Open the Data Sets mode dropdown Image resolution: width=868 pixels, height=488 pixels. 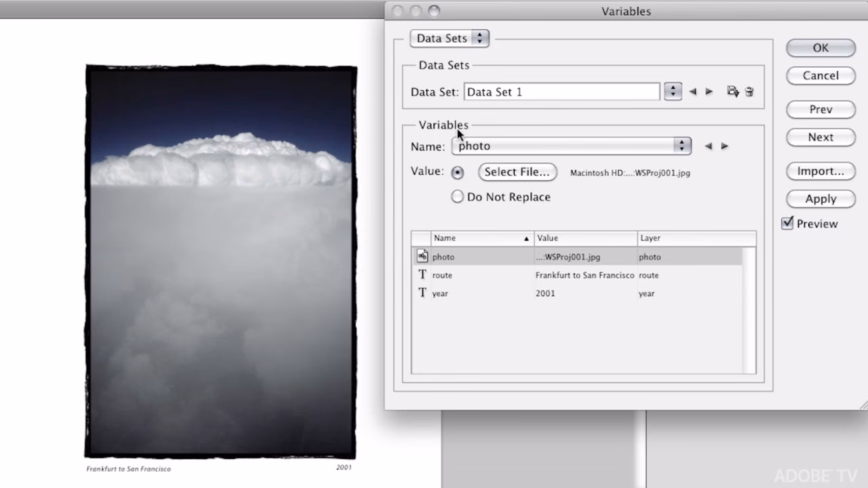[x=449, y=38]
